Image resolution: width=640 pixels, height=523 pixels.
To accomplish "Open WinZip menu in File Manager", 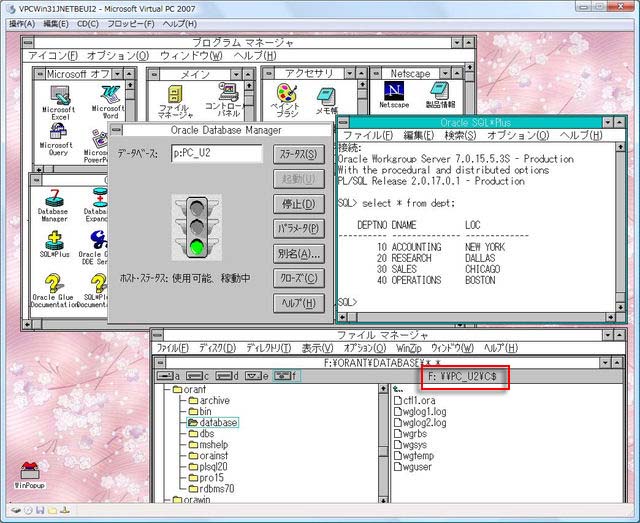I will pyautogui.click(x=409, y=348).
